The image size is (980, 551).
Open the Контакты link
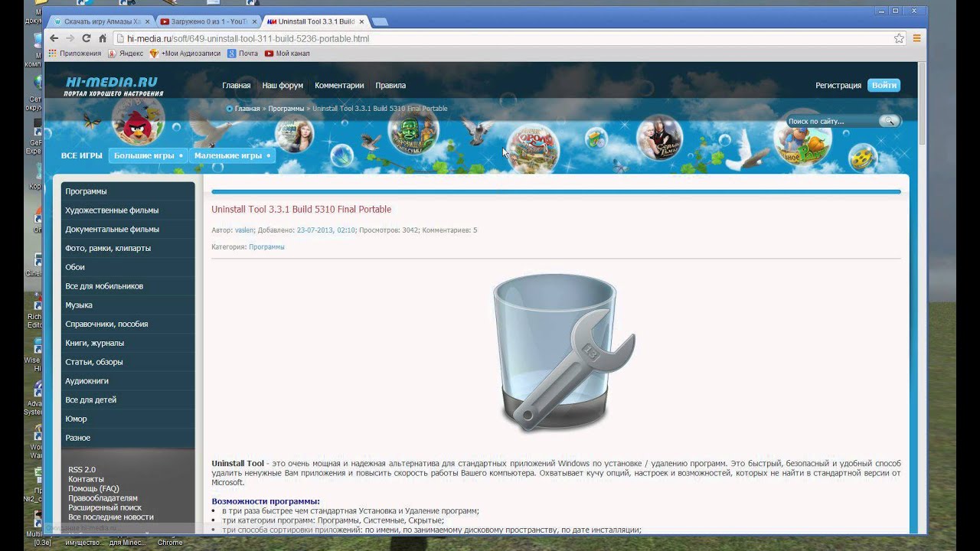(86, 479)
